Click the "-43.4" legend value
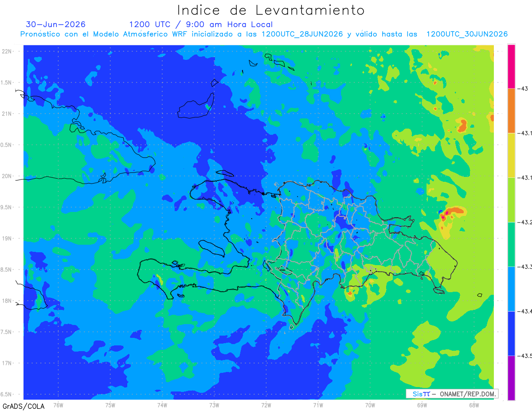This screenshot has width=532, height=411. (x=525, y=311)
